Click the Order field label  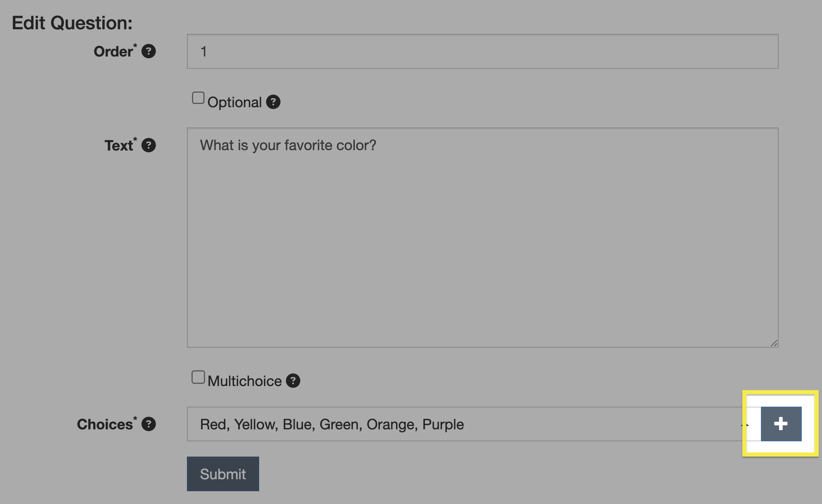pyautogui.click(x=113, y=52)
